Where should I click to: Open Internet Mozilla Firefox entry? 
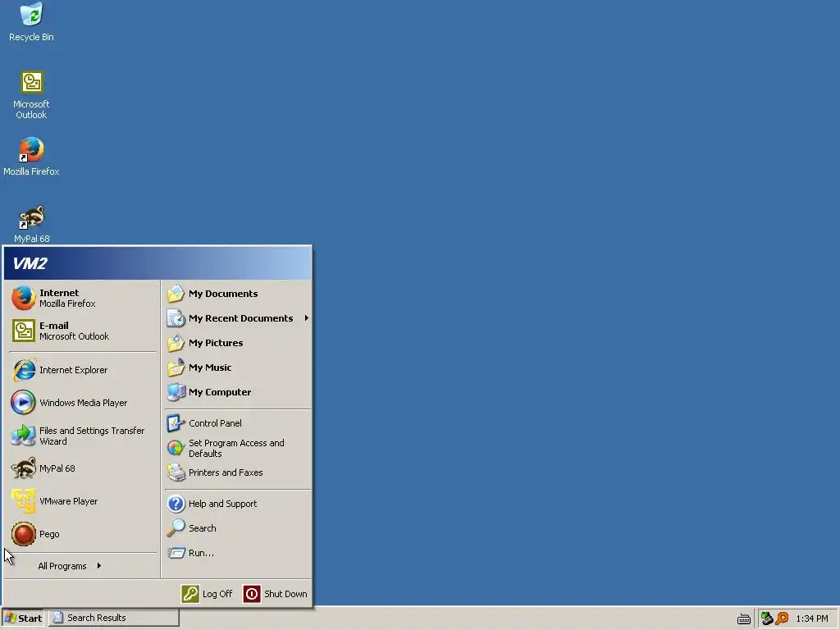pyautogui.click(x=83, y=298)
